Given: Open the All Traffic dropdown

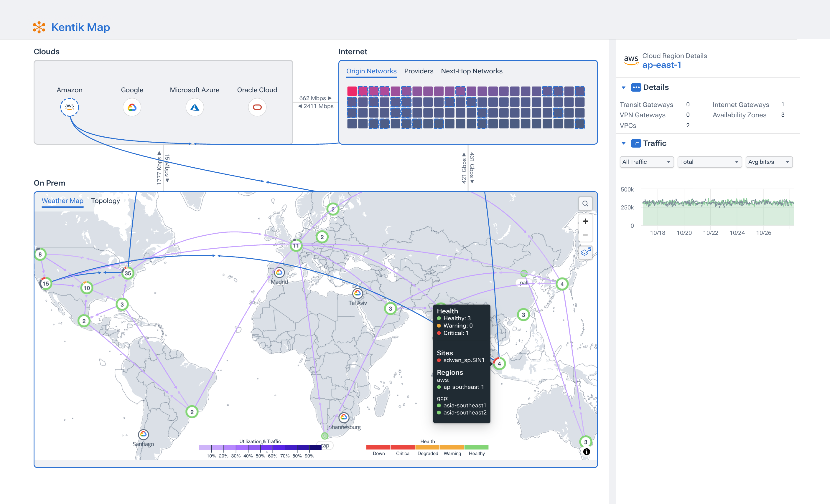Looking at the screenshot, I should click(646, 162).
